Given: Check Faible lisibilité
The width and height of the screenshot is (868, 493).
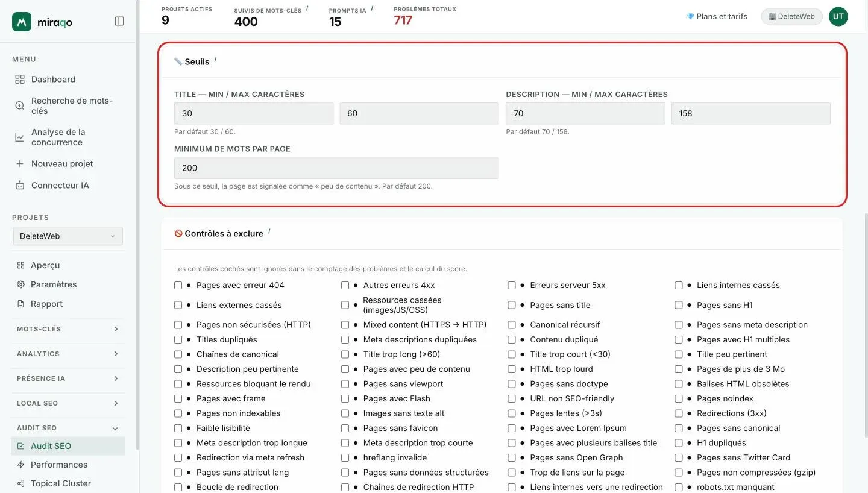Looking at the screenshot, I should click(178, 428).
